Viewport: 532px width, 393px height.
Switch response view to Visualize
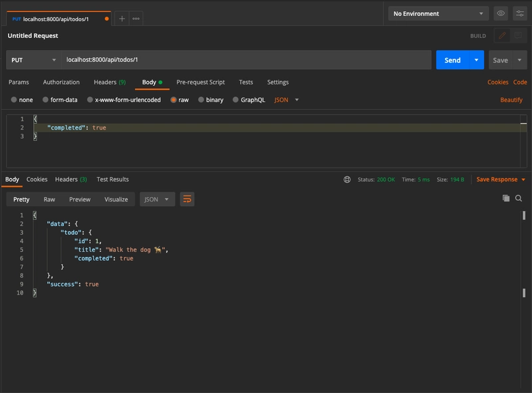(x=116, y=199)
